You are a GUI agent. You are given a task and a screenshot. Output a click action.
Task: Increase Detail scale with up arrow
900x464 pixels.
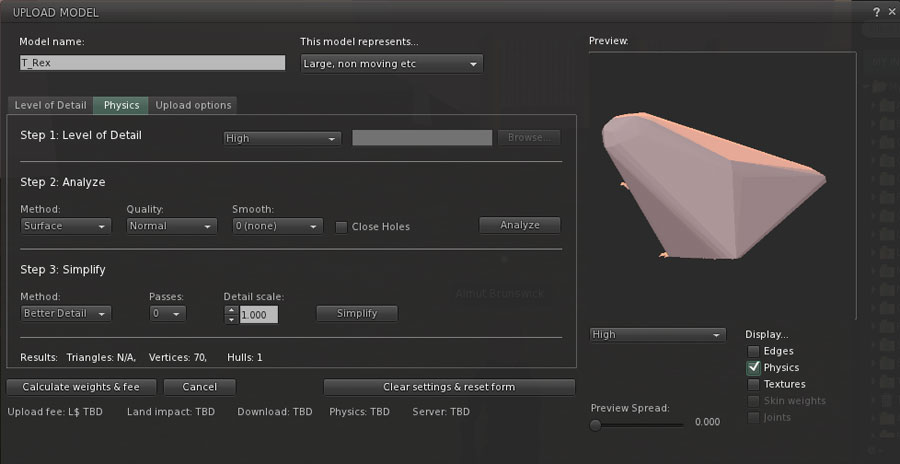tap(232, 309)
